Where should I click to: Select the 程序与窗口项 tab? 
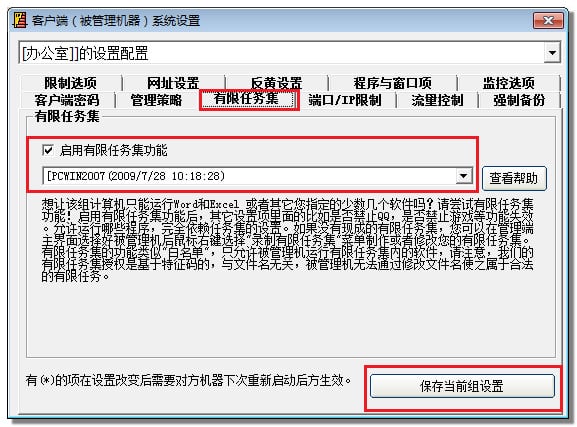(393, 83)
